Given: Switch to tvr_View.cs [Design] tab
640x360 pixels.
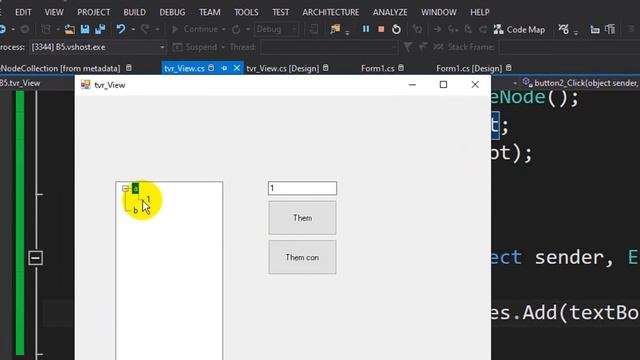Looking at the screenshot, I should coord(282,68).
